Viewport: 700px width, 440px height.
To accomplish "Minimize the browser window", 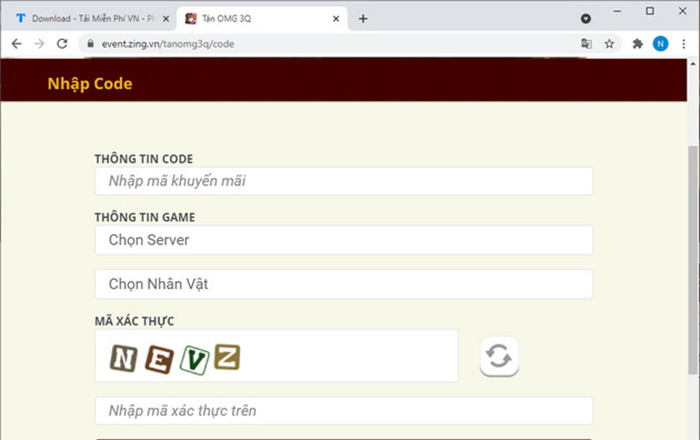I will point(617,12).
